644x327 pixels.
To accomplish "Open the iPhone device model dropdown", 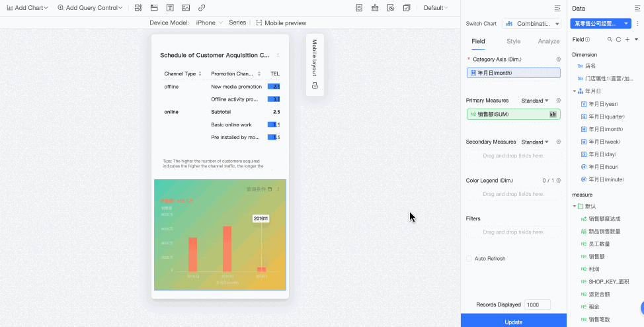I will 209,23.
